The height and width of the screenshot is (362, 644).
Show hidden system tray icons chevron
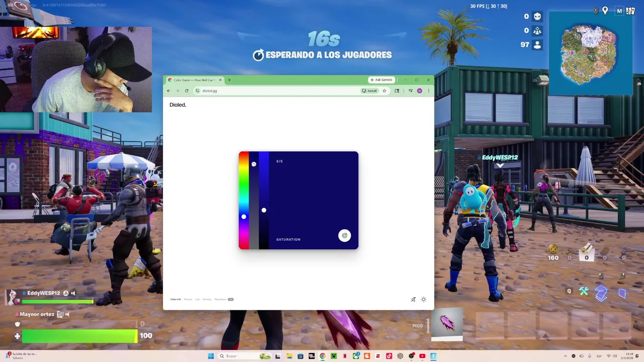pyautogui.click(x=566, y=356)
